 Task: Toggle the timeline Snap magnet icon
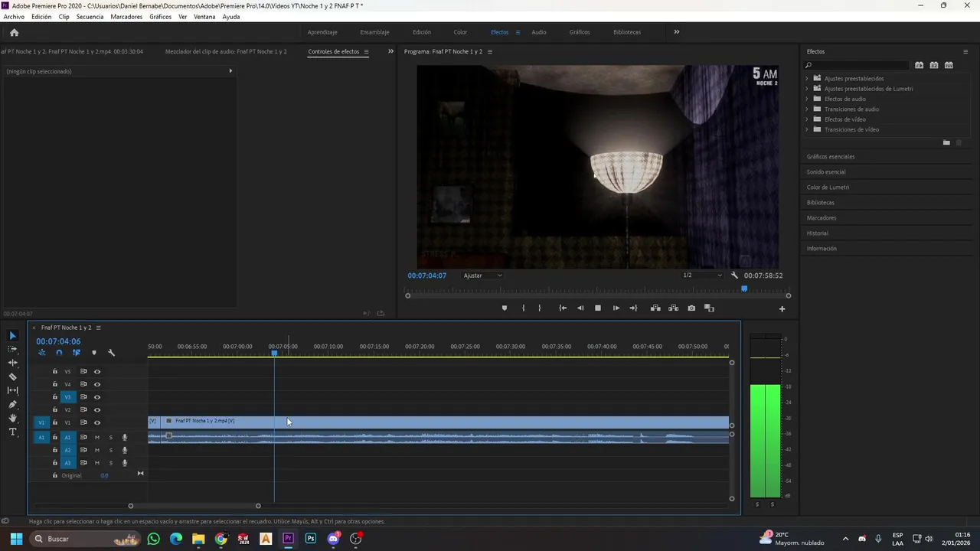pyautogui.click(x=59, y=353)
